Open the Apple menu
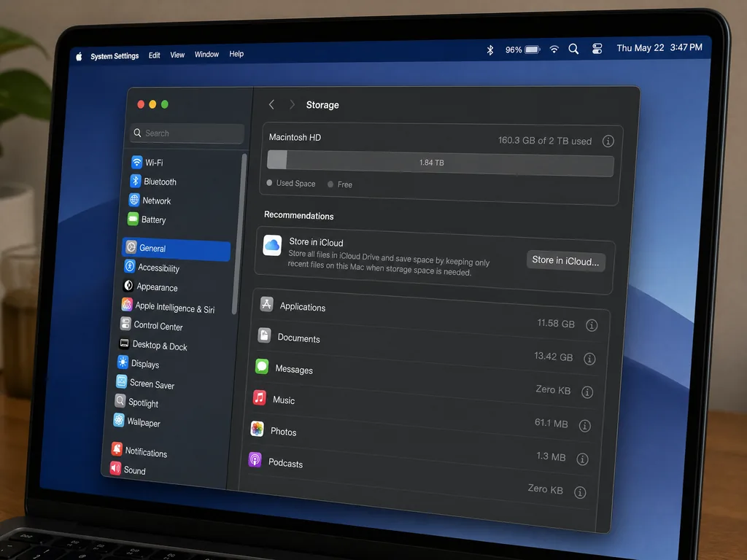This screenshot has height=560, width=747. [x=79, y=57]
